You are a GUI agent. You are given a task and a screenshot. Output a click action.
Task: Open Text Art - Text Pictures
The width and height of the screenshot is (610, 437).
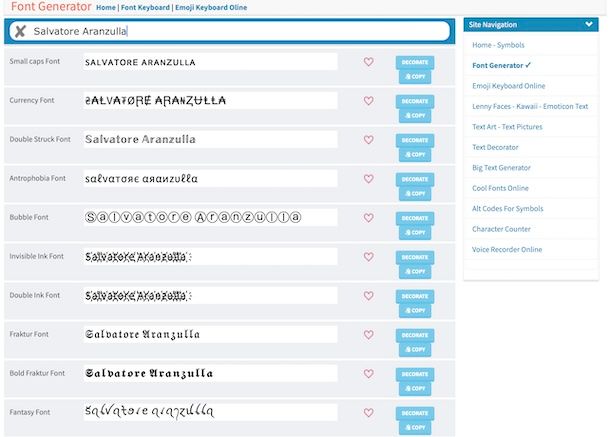[x=507, y=127]
